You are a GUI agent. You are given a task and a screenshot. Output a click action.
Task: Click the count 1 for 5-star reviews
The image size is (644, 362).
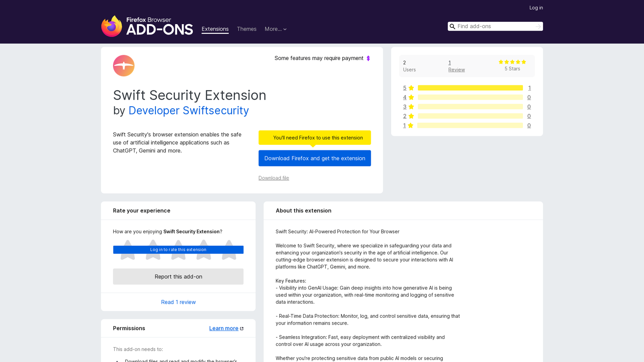tap(529, 88)
